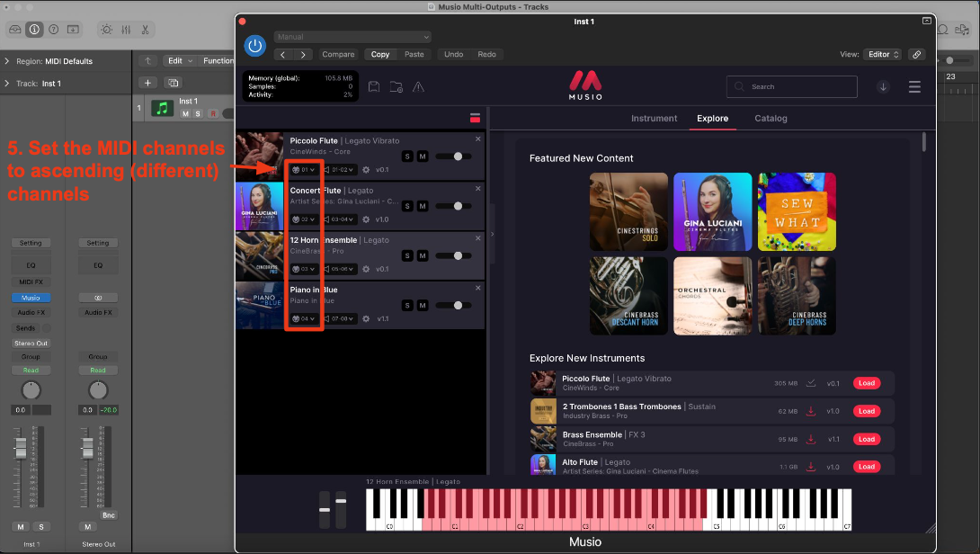Add new track plus button
Screen dimensions: 980x554
[x=147, y=83]
